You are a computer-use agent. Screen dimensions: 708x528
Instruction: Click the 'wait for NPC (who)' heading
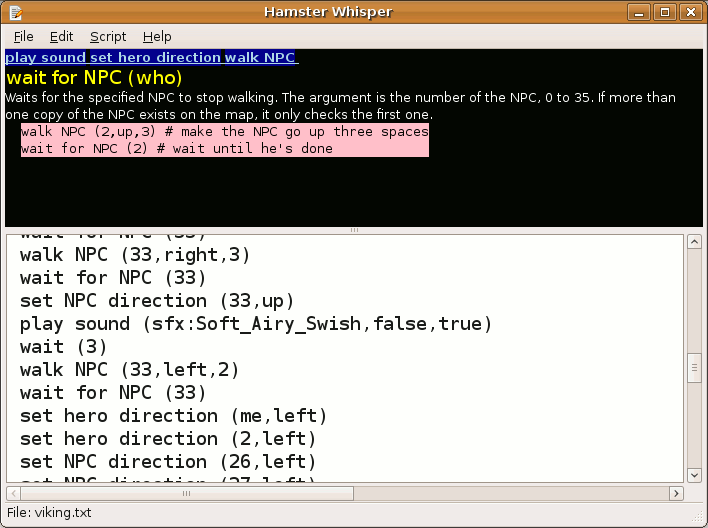tap(94, 78)
